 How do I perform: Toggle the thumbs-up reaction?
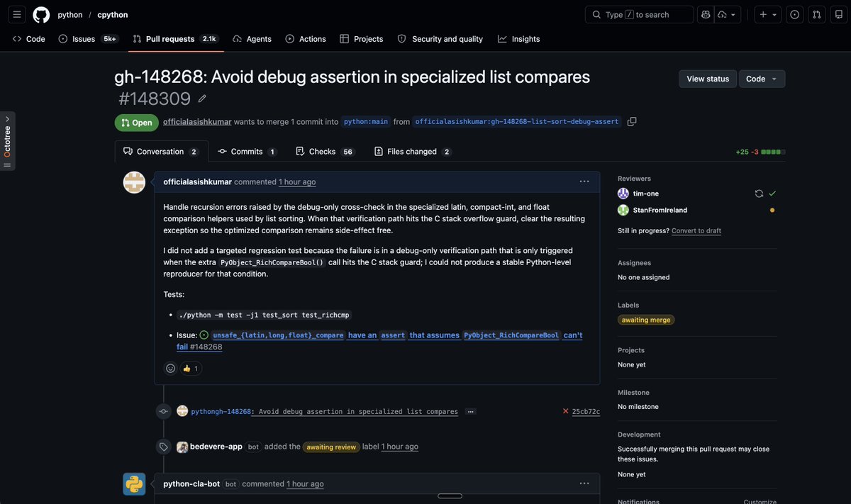coord(190,368)
